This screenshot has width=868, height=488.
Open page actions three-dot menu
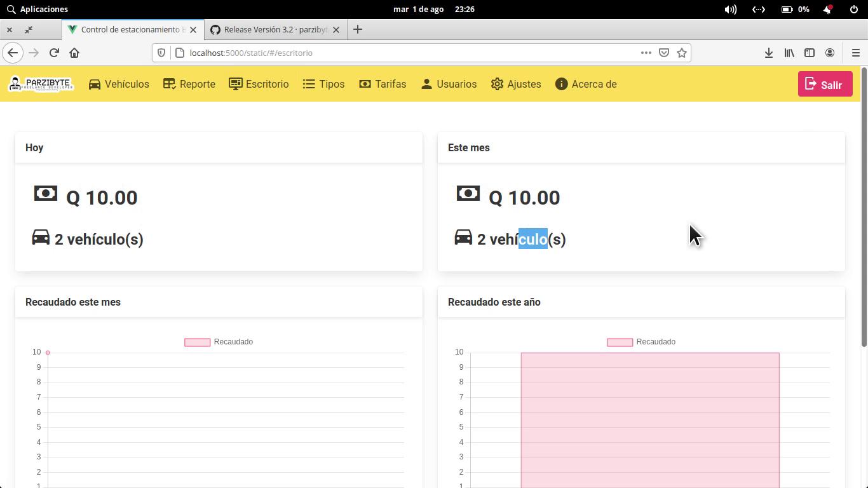(646, 53)
